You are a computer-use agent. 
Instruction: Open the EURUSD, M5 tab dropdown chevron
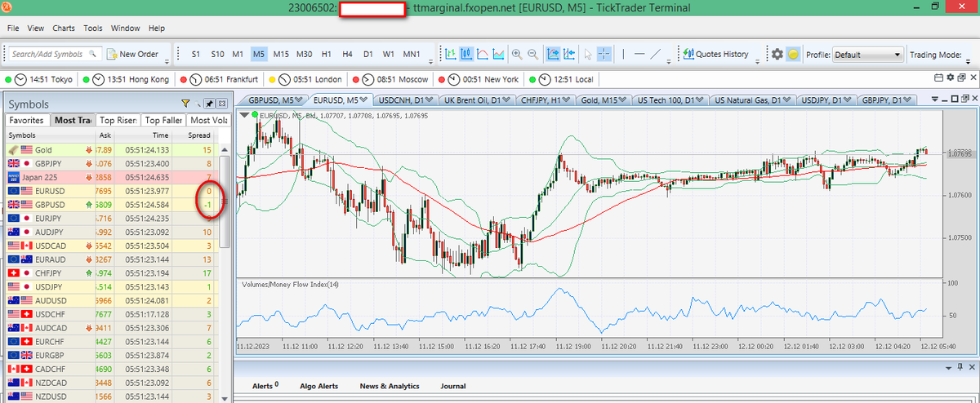tap(364, 100)
